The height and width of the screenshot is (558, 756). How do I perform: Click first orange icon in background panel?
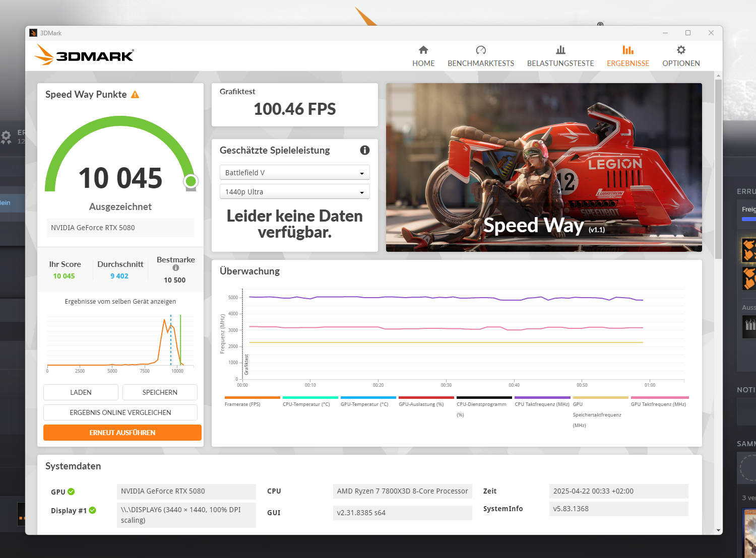click(x=749, y=250)
